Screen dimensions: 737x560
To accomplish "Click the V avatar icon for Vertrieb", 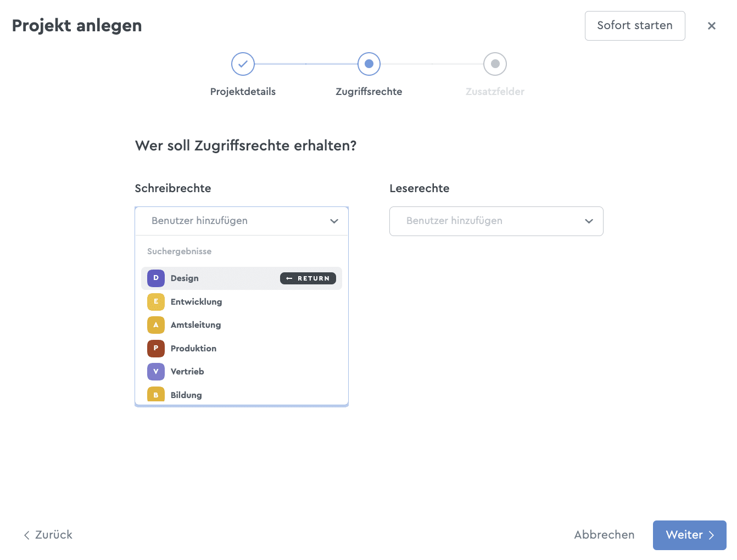I will pos(156,372).
